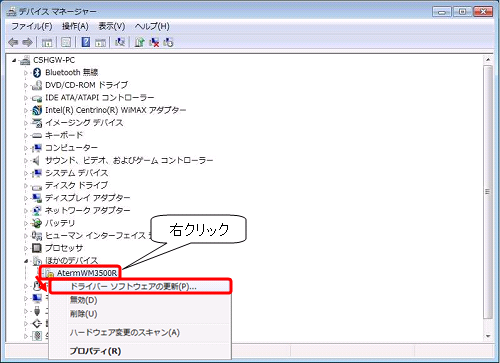The width and height of the screenshot is (500, 363).
Task: Select the Bluetooth 無線 device icon
Action: pyautogui.click(x=37, y=72)
